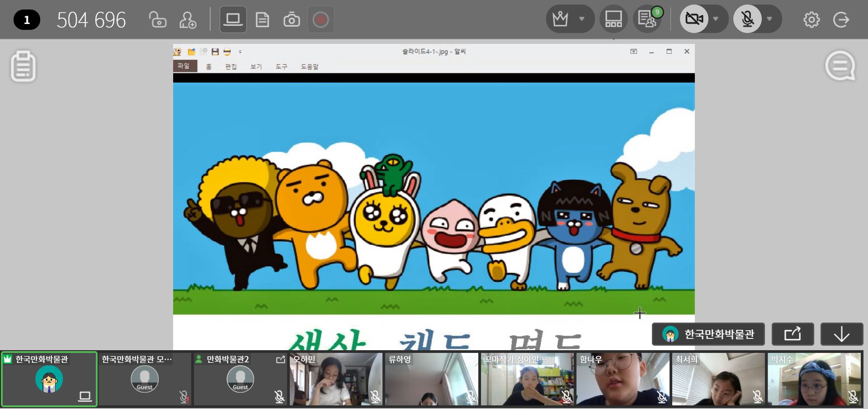Open the 보기 menu in image viewer

tap(256, 67)
